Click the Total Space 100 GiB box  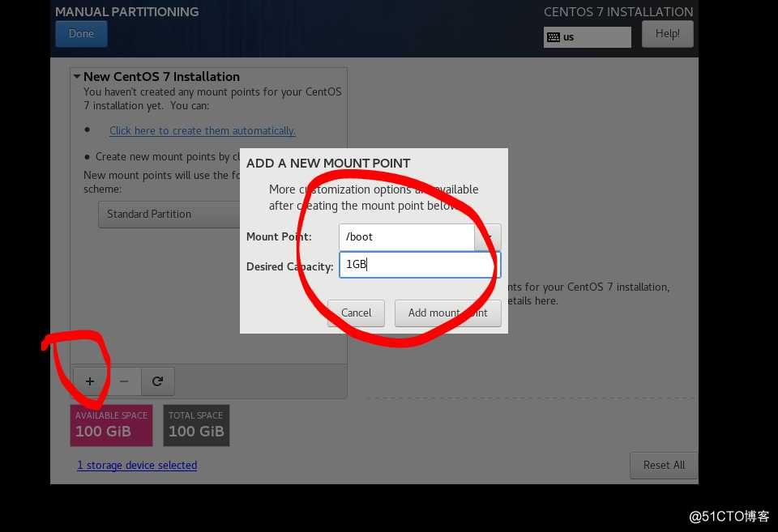(x=196, y=425)
